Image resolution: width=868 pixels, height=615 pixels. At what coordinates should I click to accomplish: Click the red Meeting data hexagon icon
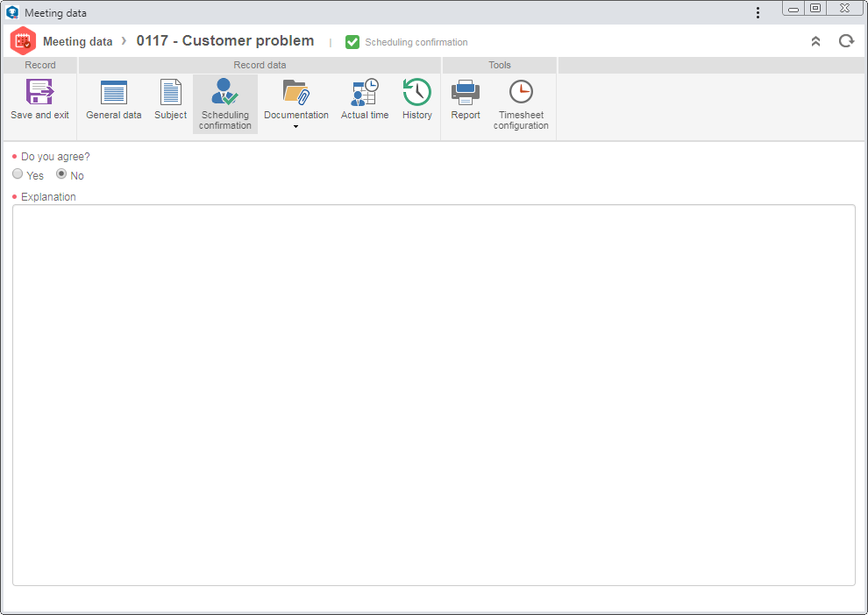[x=24, y=41]
